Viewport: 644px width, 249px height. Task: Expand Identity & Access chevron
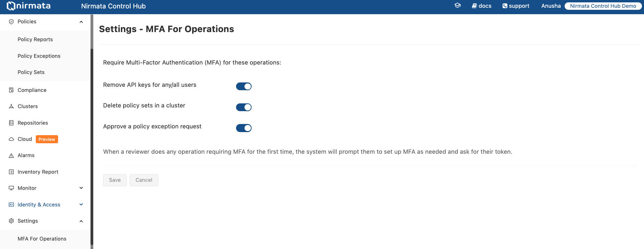(x=81, y=204)
